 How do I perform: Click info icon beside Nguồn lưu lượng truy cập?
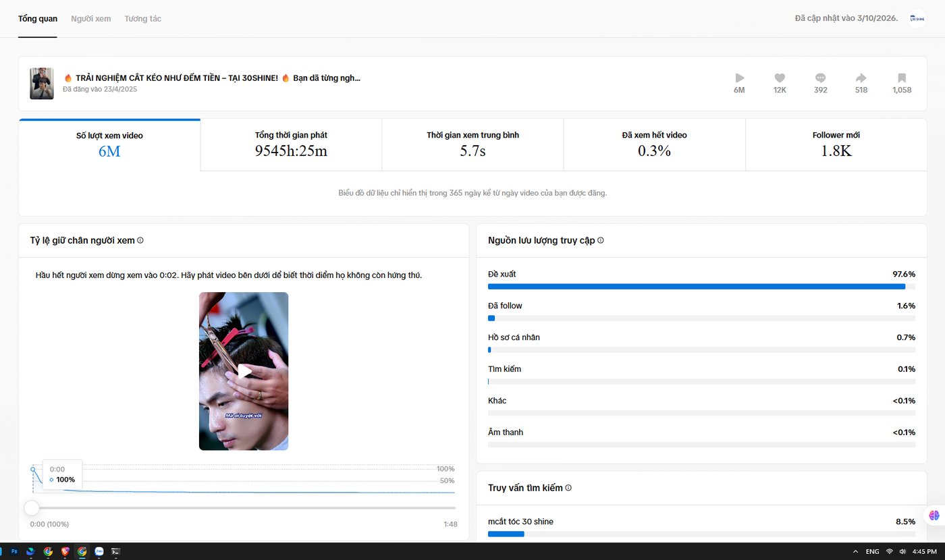coord(601,240)
